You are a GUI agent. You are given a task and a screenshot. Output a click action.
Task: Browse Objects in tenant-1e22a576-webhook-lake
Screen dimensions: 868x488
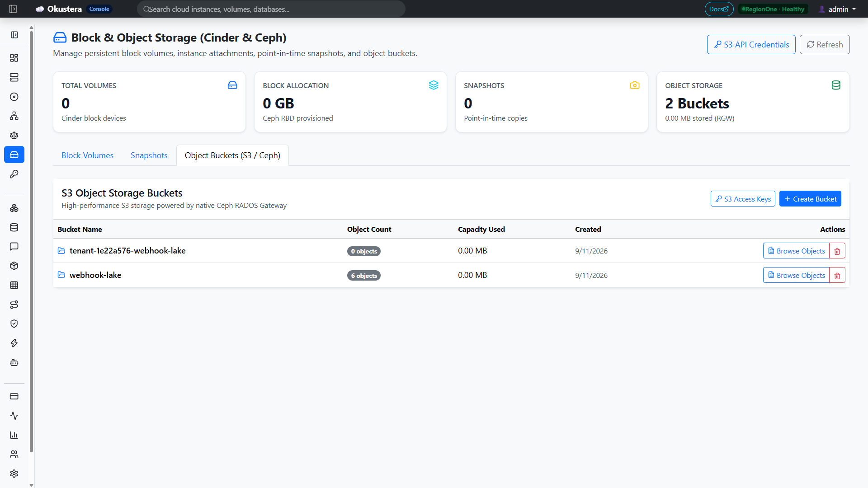coord(796,251)
